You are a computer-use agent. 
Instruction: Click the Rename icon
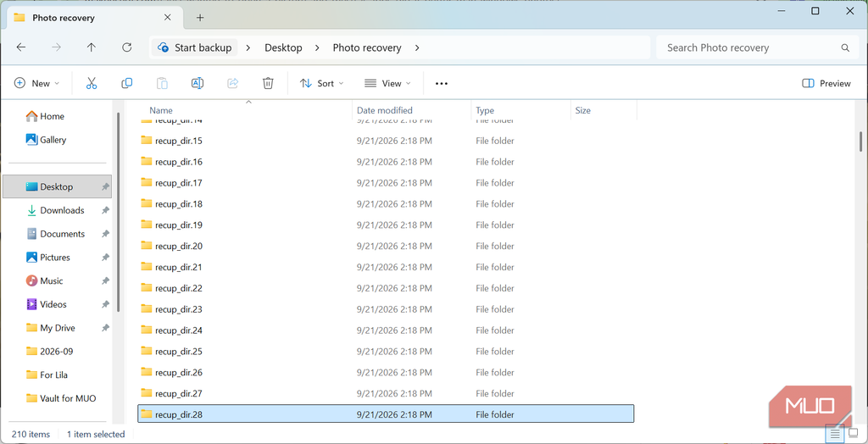click(197, 83)
